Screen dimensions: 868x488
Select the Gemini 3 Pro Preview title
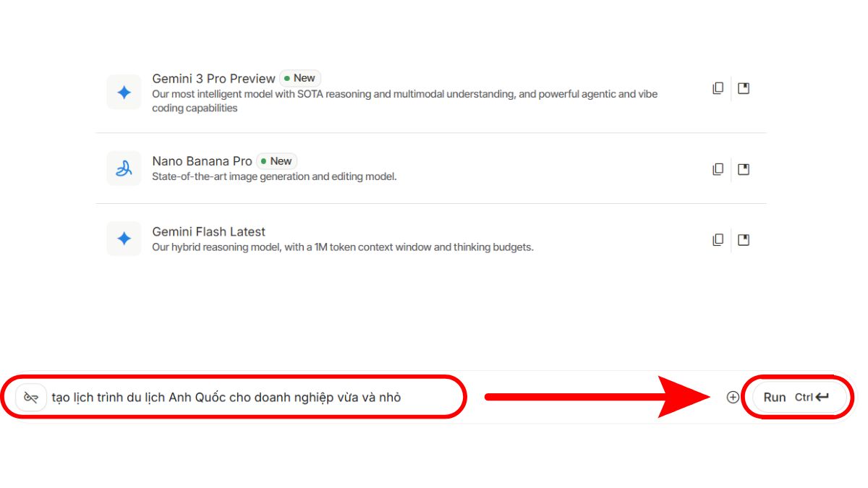[213, 78]
